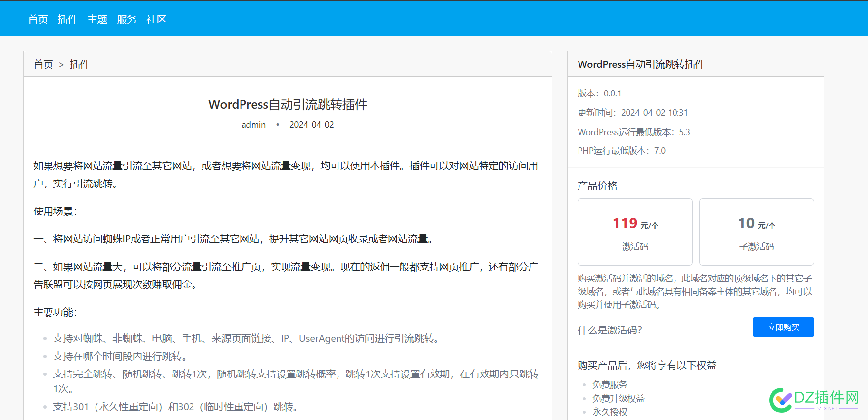Screen dimensions: 868x420
Task: Click the note starting 购买激活码并激活的域名
Action: (695, 291)
